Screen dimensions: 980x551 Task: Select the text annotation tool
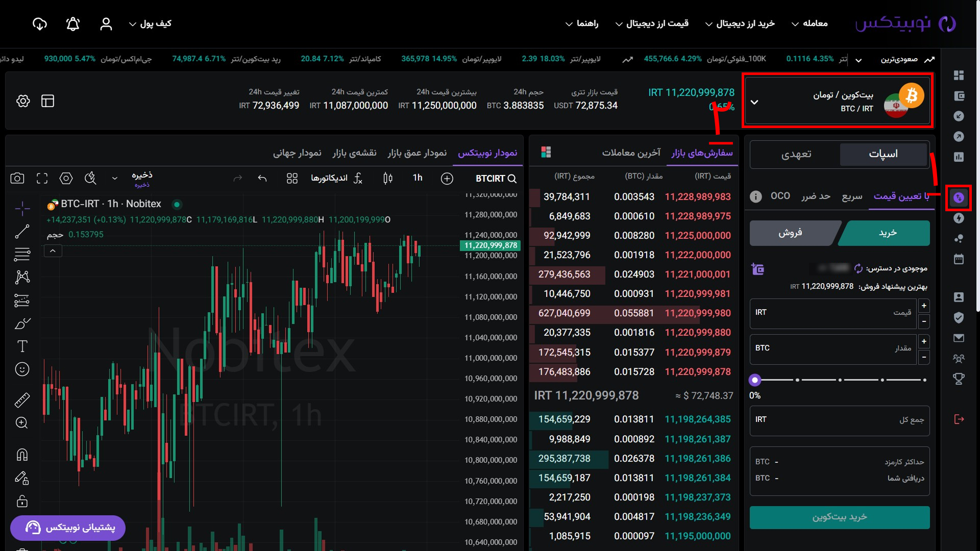coord(22,346)
